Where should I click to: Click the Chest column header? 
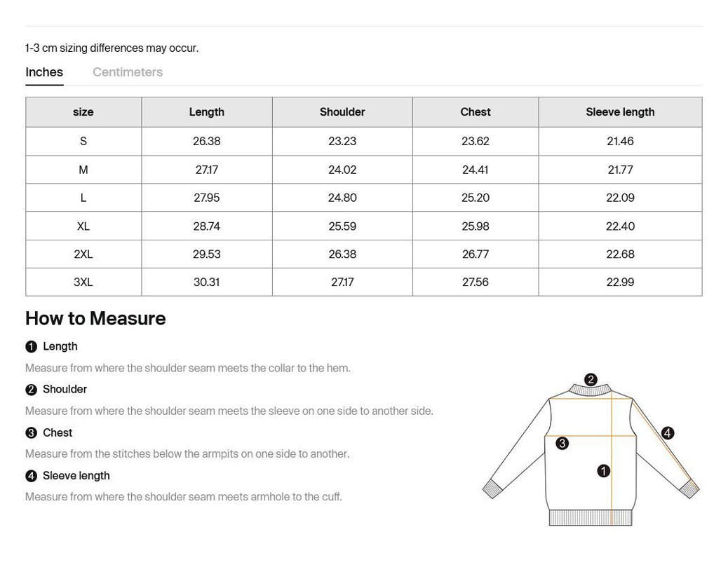point(476,112)
